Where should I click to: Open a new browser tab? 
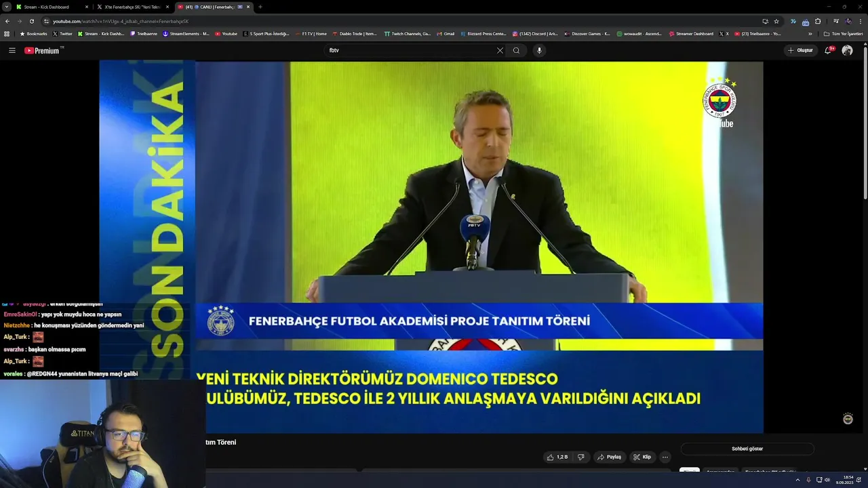[260, 7]
